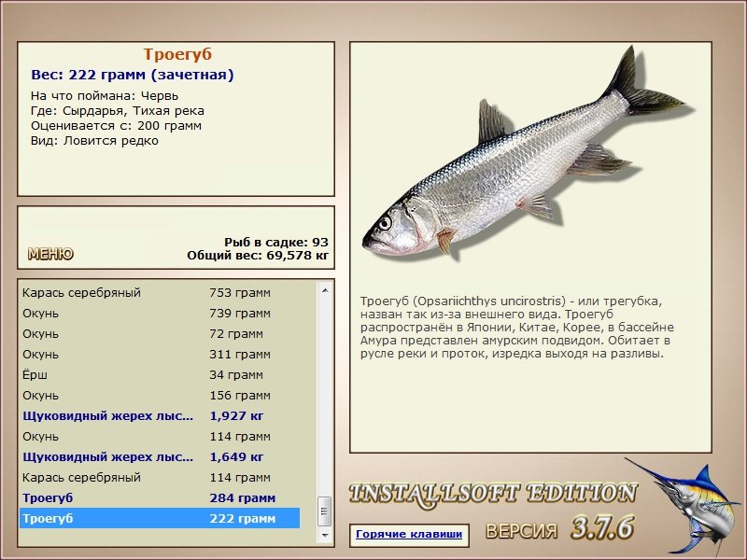The image size is (747, 560).
Task: Select Троегуб 284 грамм entry
Action: [160, 497]
